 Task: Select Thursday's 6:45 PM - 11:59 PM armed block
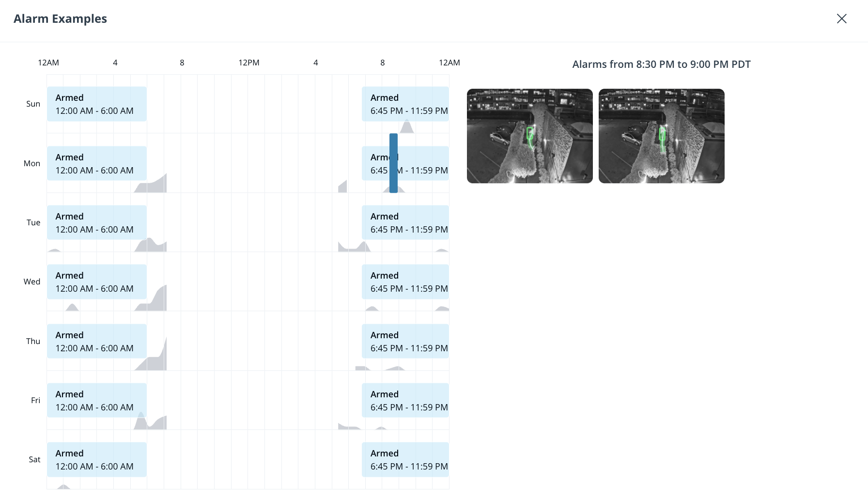click(x=405, y=341)
